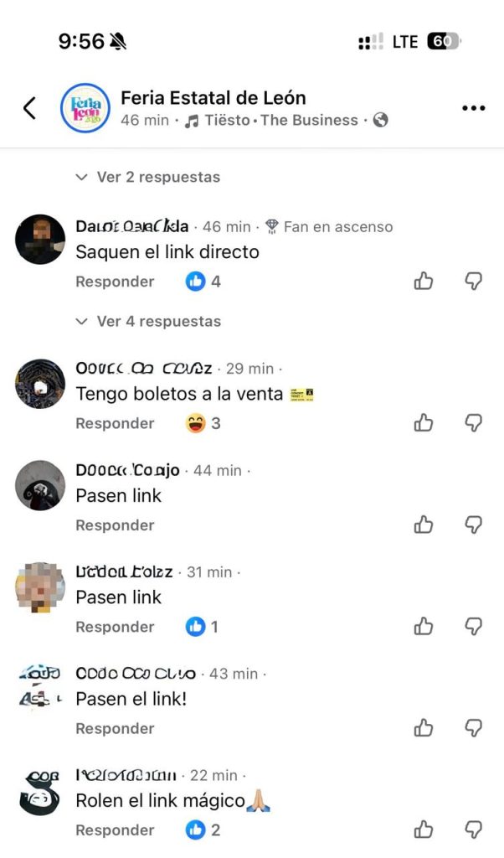
Task: Dislike the 'Saquen el link directo' comment
Action: click(x=473, y=282)
